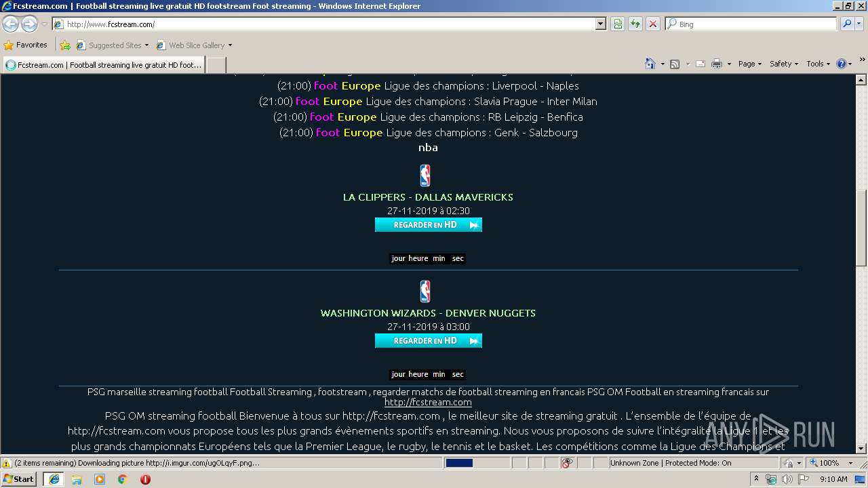Click the status bar warning icon
The image size is (868, 488).
click(x=7, y=463)
